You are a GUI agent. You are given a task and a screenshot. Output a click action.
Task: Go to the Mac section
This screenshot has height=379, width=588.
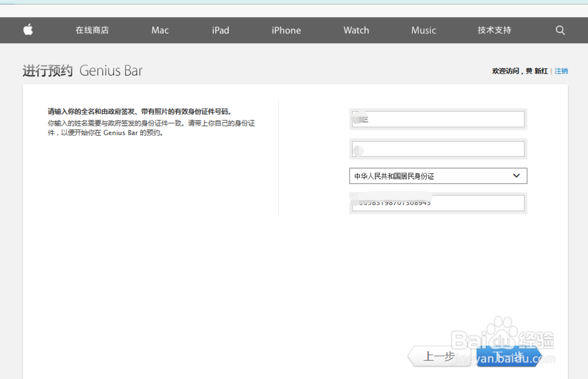point(160,31)
